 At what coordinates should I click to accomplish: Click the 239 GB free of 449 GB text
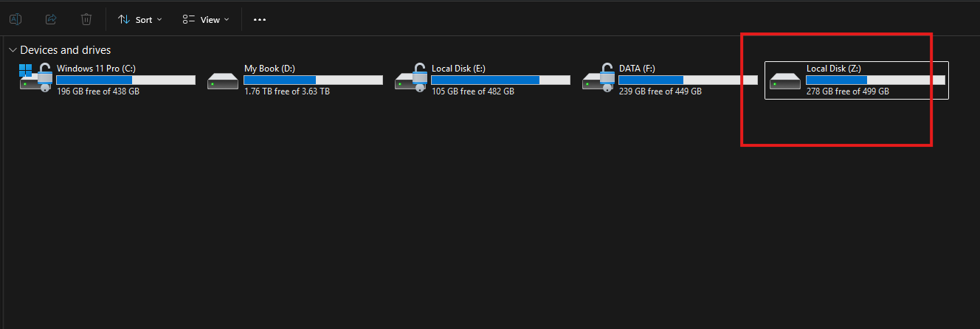(x=660, y=91)
